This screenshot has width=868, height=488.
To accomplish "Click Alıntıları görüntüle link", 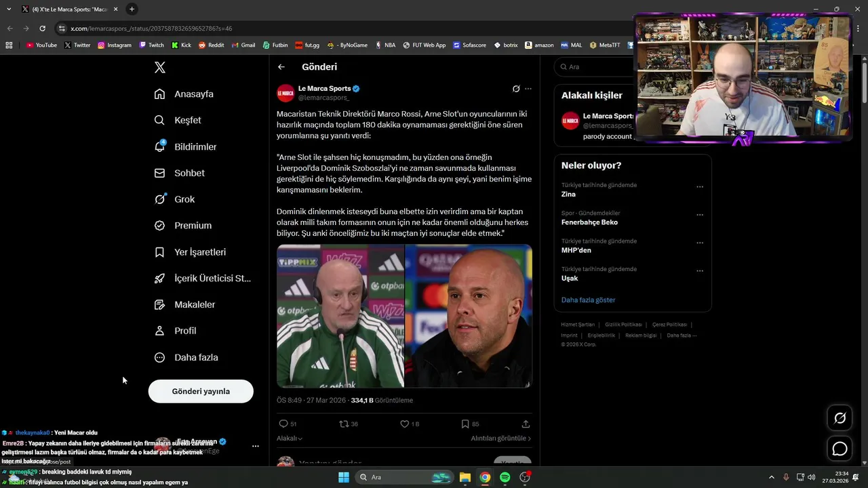I will (x=501, y=439).
